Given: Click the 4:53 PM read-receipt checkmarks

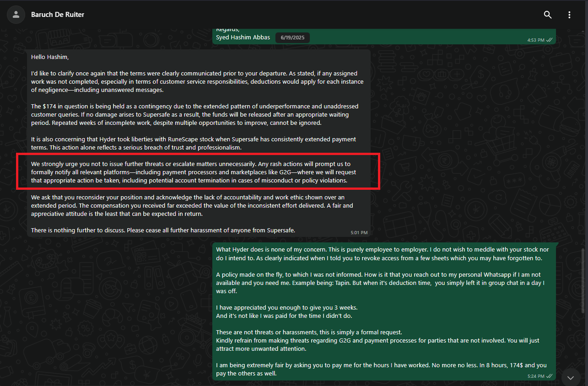Looking at the screenshot, I should coord(550,40).
